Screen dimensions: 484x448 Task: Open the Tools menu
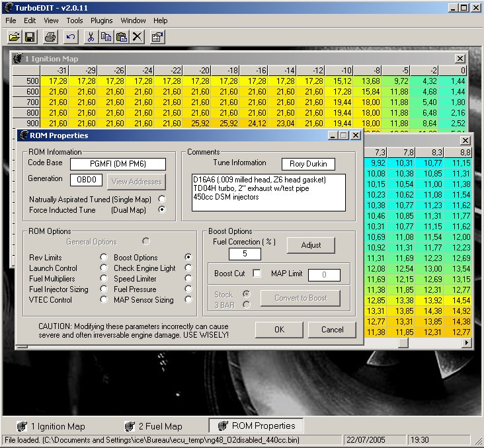coord(75,20)
